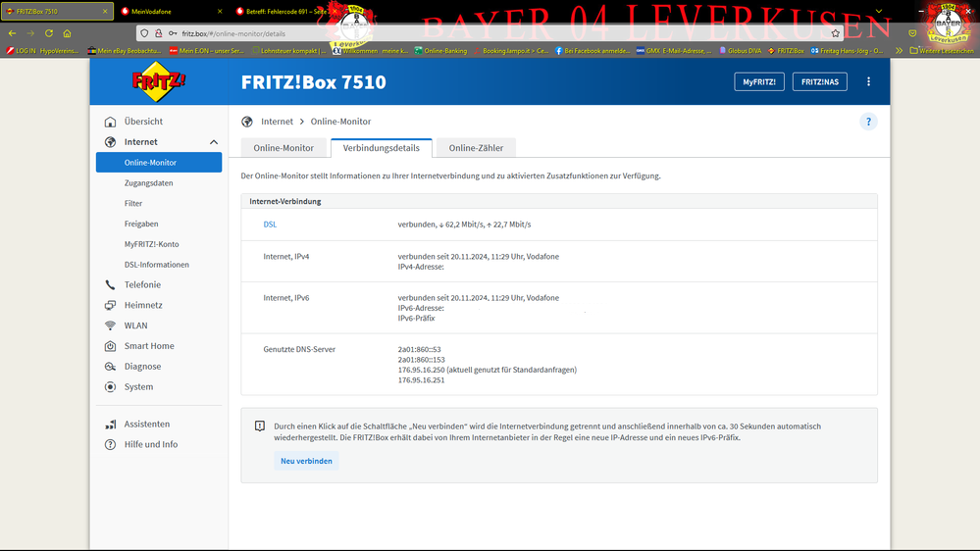Open the help question mark icon
This screenshot has width=980, height=551.
click(868, 122)
